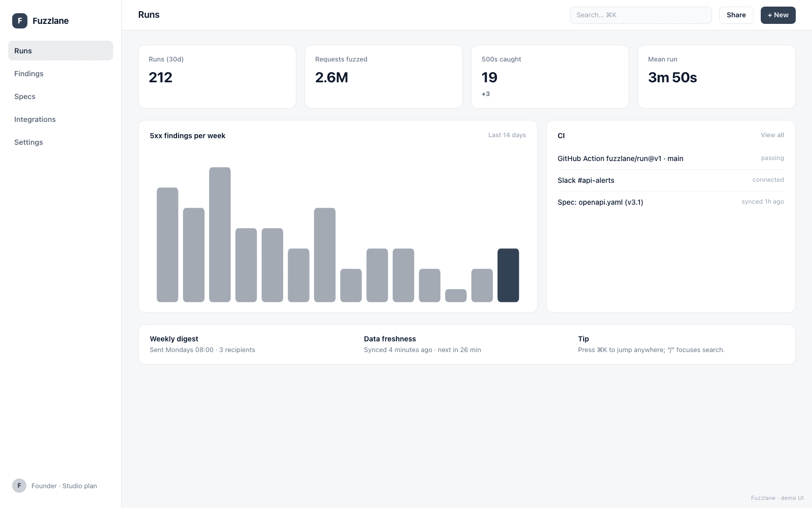
Task: Click the "Founder · Studio plan" account label
Action: click(64, 486)
